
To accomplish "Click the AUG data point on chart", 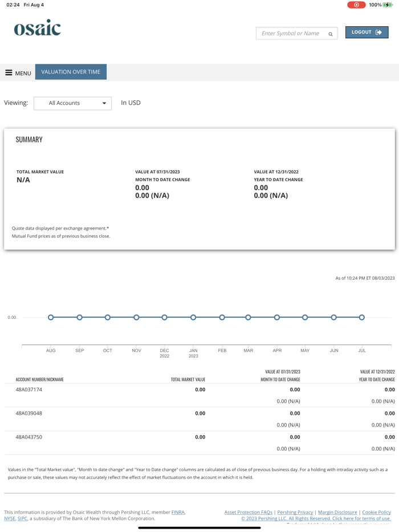I will [x=51, y=318].
